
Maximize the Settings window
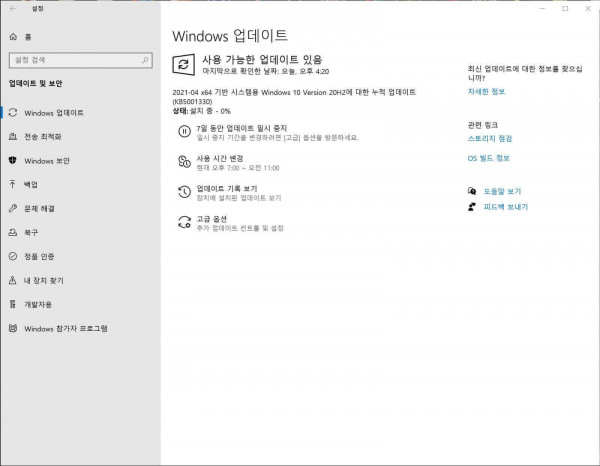(565, 8)
